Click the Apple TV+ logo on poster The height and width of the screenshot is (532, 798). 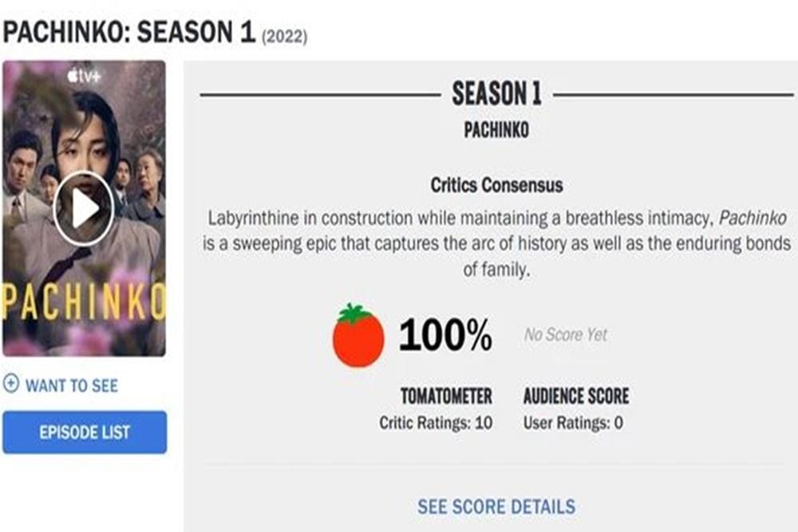coord(84,77)
